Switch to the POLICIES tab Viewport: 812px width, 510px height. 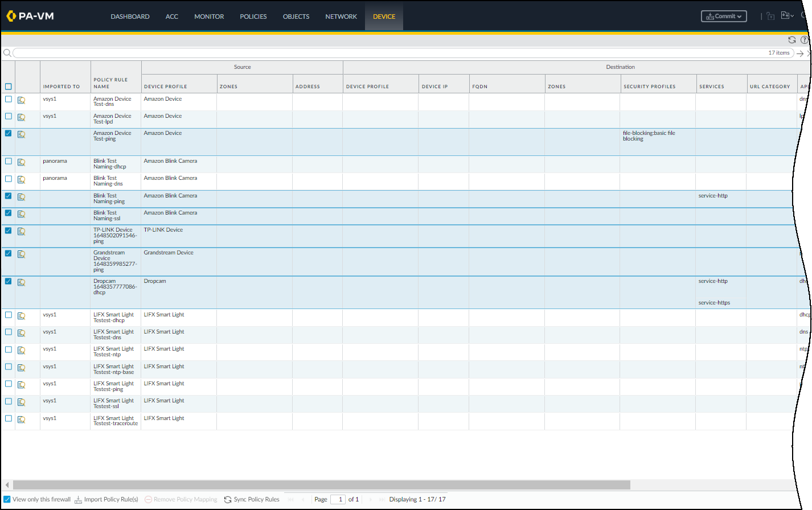[253, 17]
